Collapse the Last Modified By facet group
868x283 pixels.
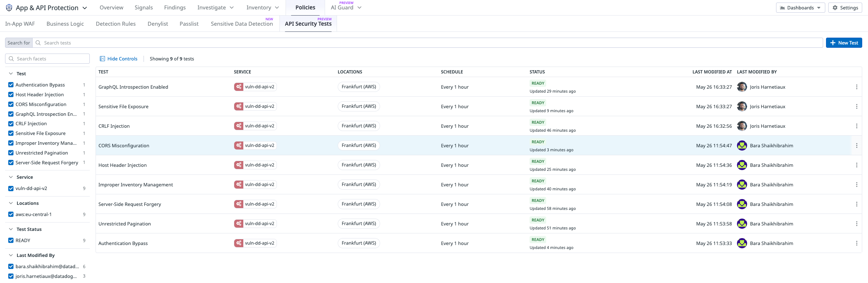(x=11, y=255)
